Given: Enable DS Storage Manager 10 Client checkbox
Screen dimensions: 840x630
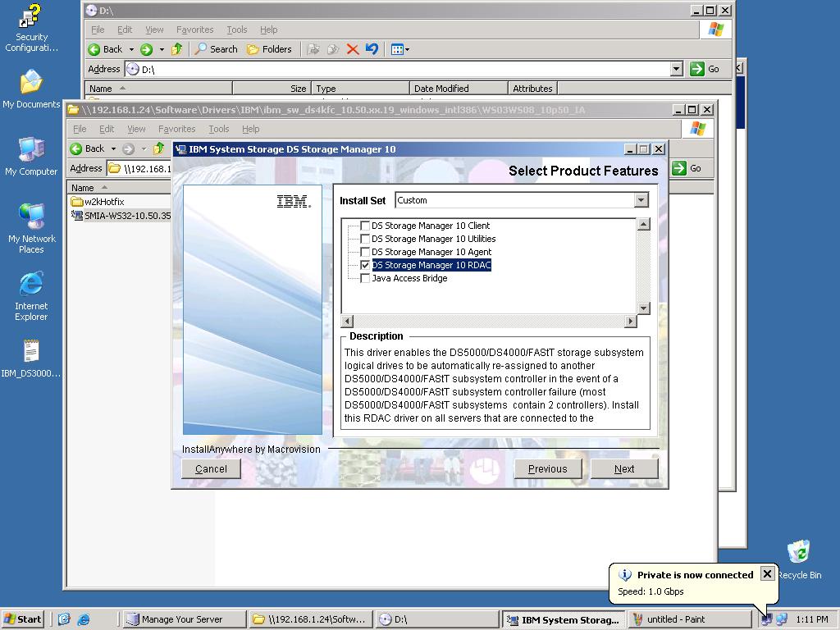Looking at the screenshot, I should 366,226.
